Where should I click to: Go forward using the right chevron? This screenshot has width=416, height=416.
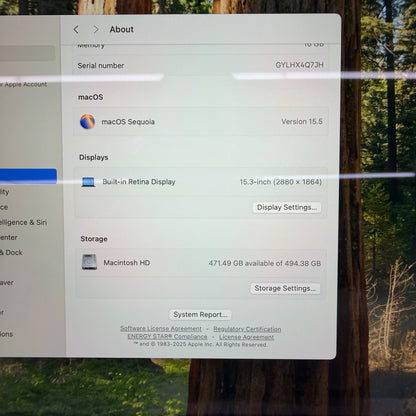(96, 29)
